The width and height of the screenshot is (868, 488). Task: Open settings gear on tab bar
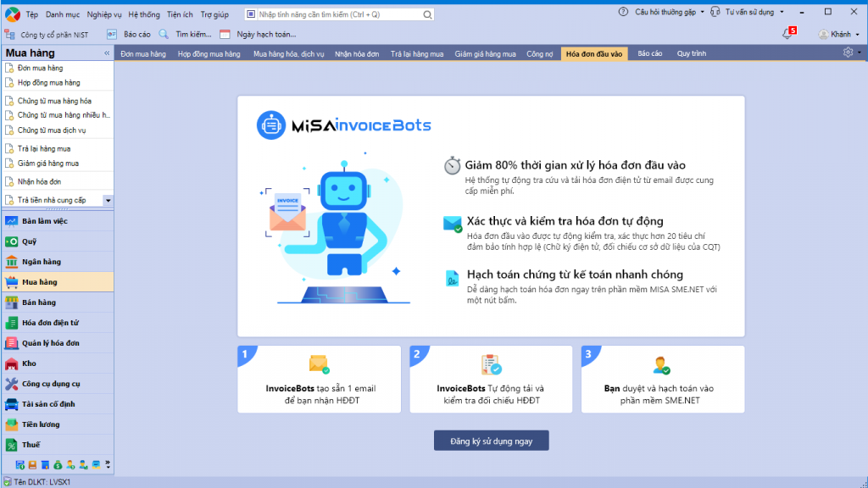point(848,52)
